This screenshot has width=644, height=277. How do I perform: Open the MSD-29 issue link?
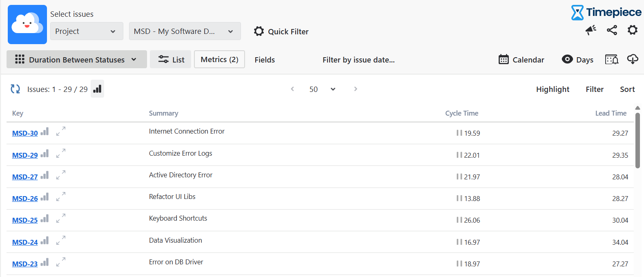tap(25, 155)
